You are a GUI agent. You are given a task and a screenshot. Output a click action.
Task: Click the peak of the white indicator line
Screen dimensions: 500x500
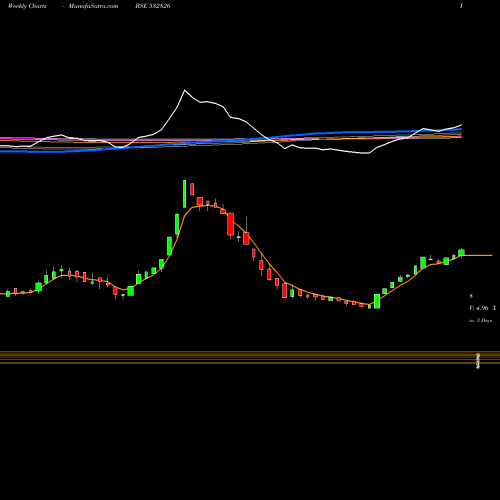click(x=185, y=90)
